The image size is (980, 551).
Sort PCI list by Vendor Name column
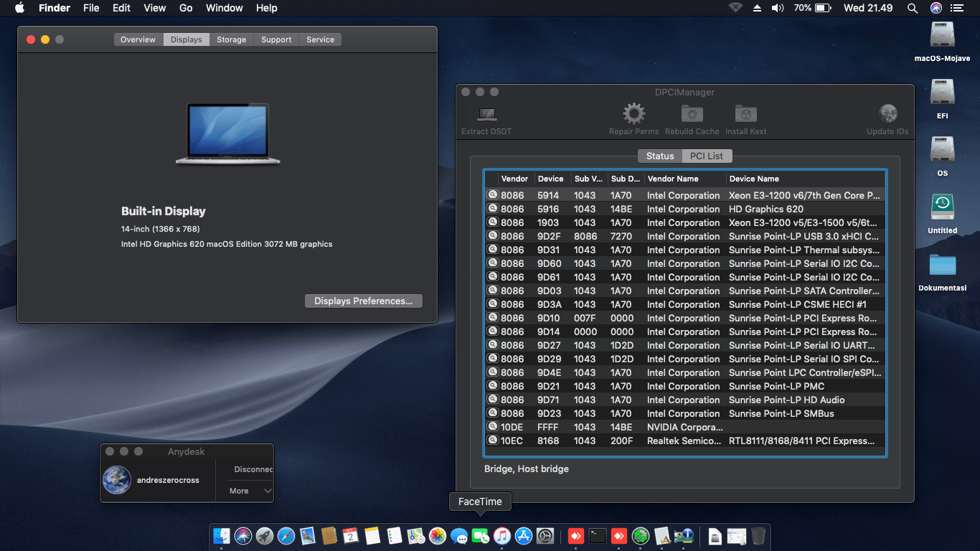pyautogui.click(x=672, y=179)
